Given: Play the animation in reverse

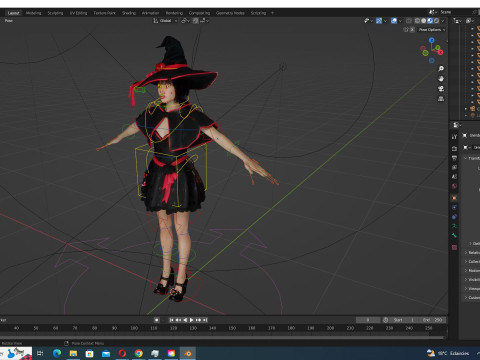Looking at the screenshot, I should (x=185, y=320).
